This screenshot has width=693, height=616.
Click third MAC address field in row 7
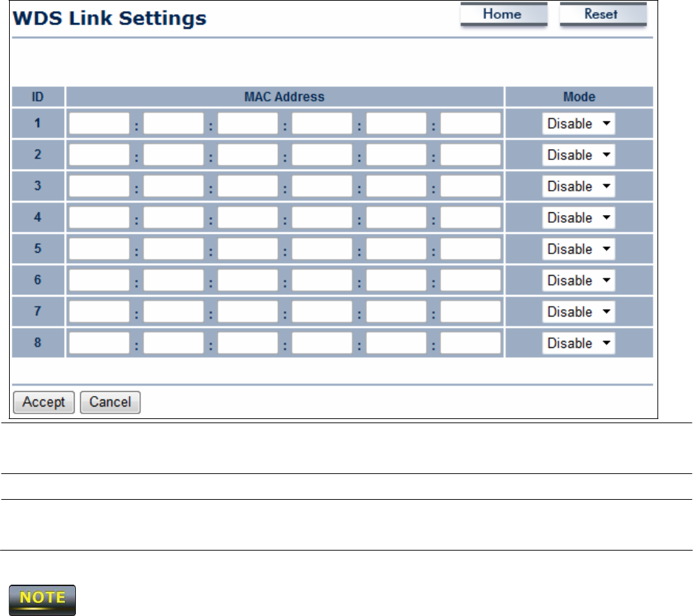247,311
